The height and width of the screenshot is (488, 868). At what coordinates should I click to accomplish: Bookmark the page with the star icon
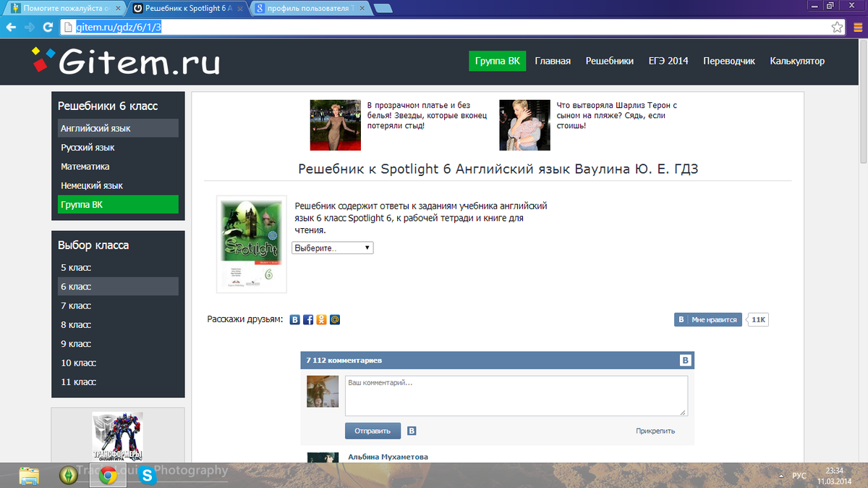pos(837,28)
